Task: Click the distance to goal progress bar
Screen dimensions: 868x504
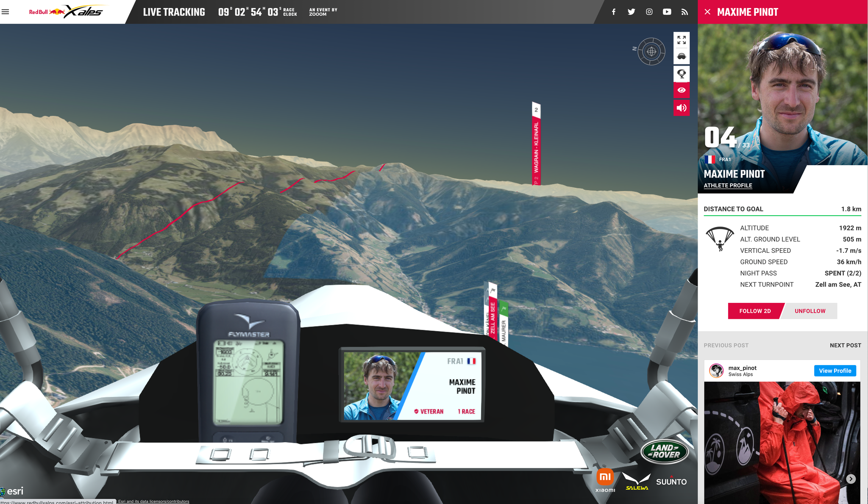Action: click(782, 216)
